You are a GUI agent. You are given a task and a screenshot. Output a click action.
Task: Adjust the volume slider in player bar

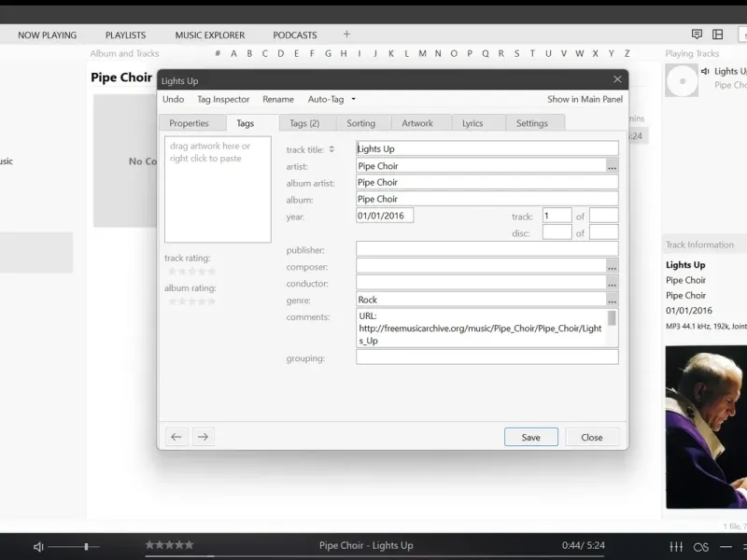74,547
